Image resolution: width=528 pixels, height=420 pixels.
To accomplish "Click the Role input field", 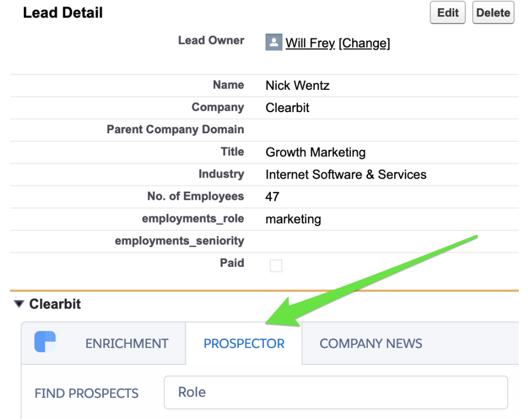I will pos(336,392).
